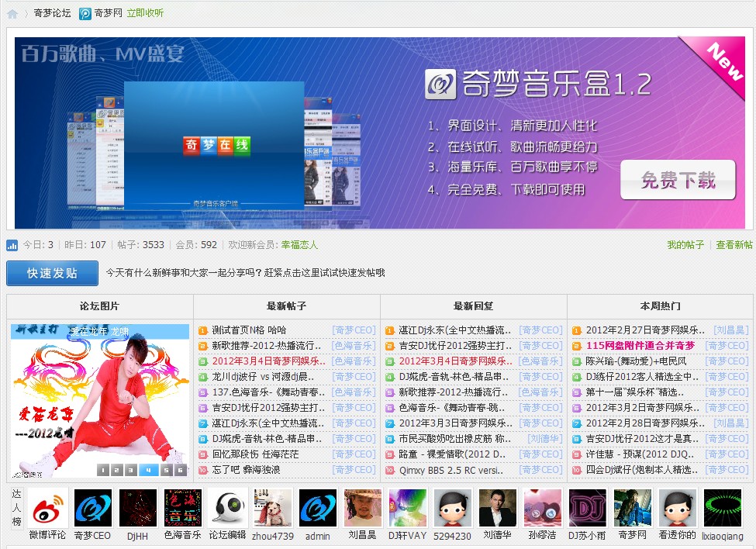Click the Tencent Weibo icon beside 奇梦网
This screenshot has width=756, height=549.
85,13
